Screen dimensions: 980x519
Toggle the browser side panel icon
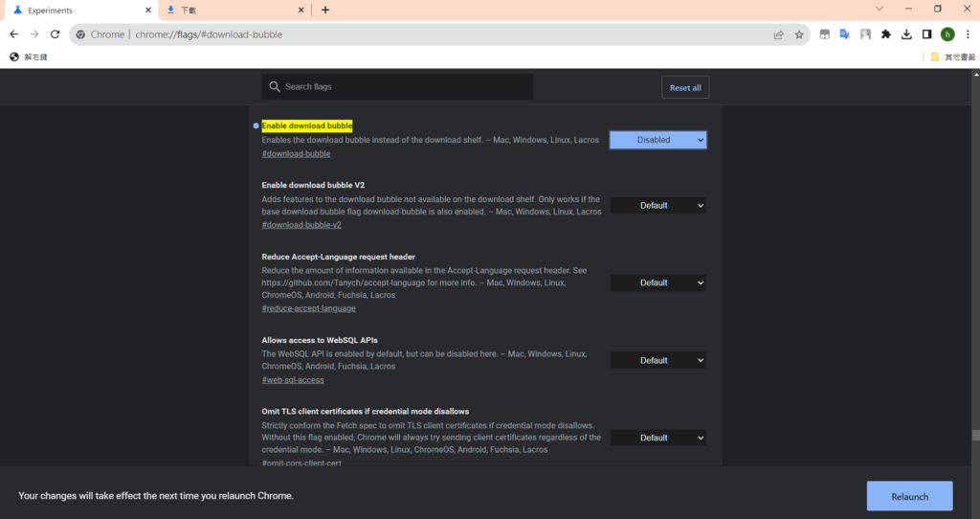926,34
